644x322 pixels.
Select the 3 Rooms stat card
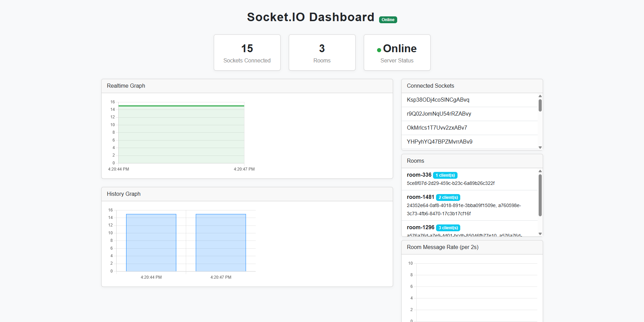pyautogui.click(x=322, y=52)
